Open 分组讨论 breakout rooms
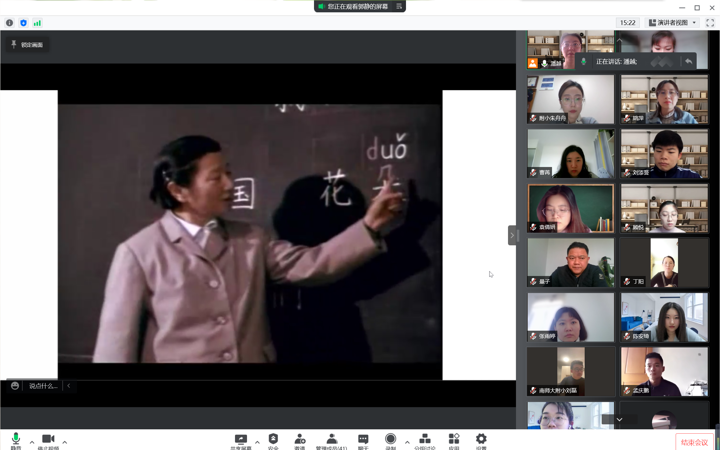This screenshot has width=720, height=450. pos(425,441)
